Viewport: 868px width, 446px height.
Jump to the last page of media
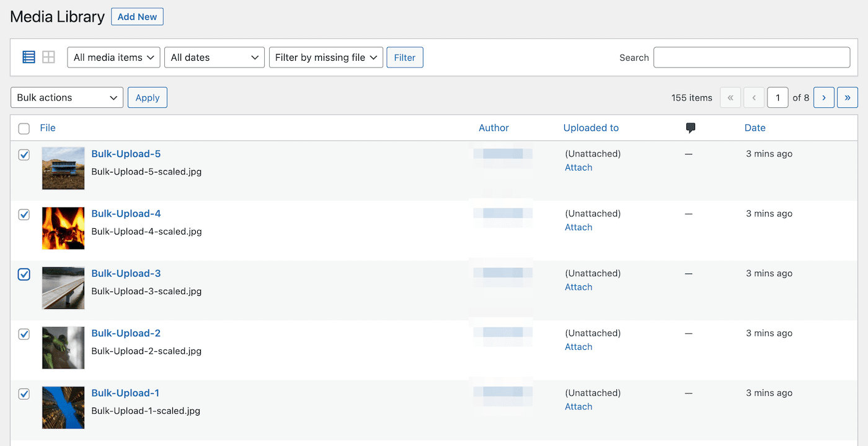tap(848, 97)
